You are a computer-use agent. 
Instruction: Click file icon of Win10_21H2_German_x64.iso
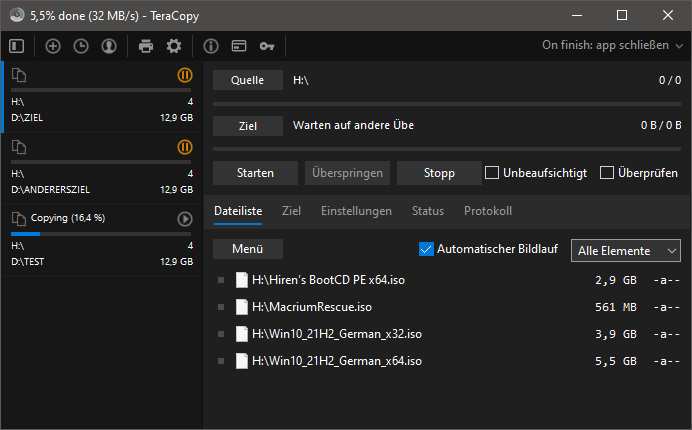(241, 361)
